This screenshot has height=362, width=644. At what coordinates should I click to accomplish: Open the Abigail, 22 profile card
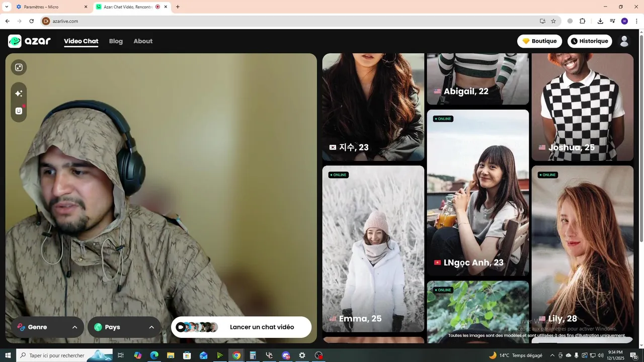[478, 79]
